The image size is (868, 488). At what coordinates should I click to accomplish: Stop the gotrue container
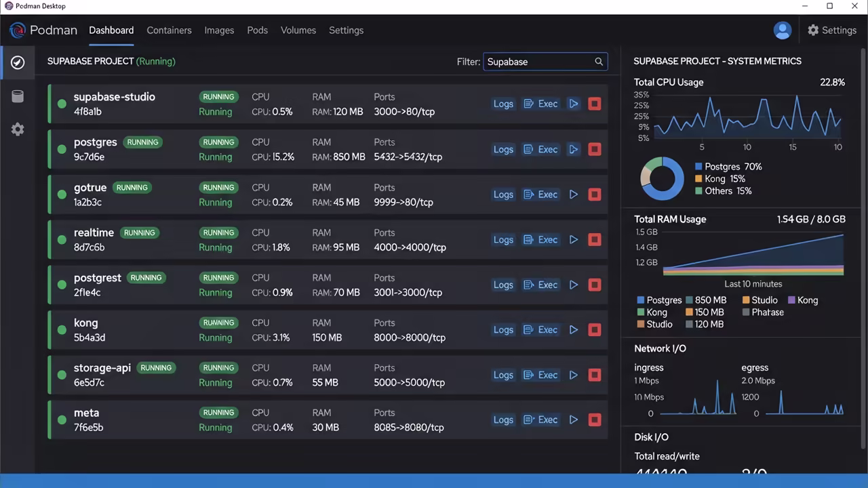(x=595, y=195)
